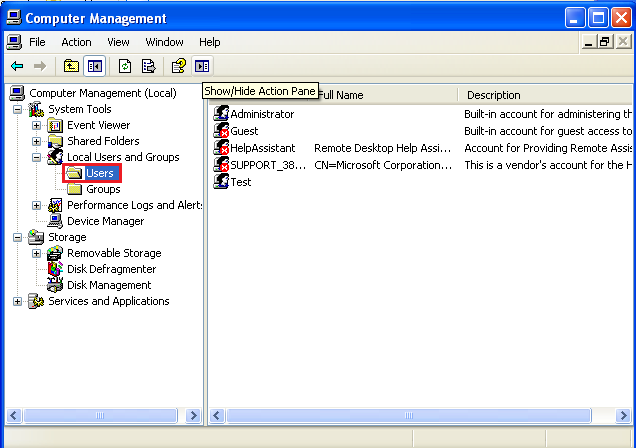Refresh the view using toolbar Refresh icon
This screenshot has width=636, height=448.
[x=125, y=66]
